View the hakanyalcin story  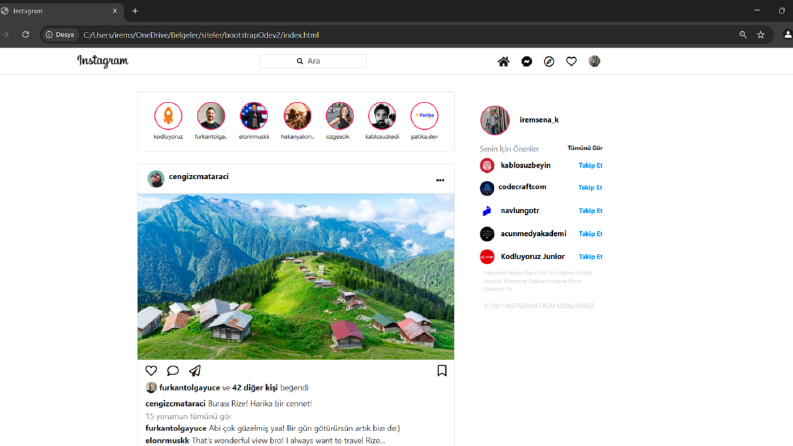pos(297,116)
